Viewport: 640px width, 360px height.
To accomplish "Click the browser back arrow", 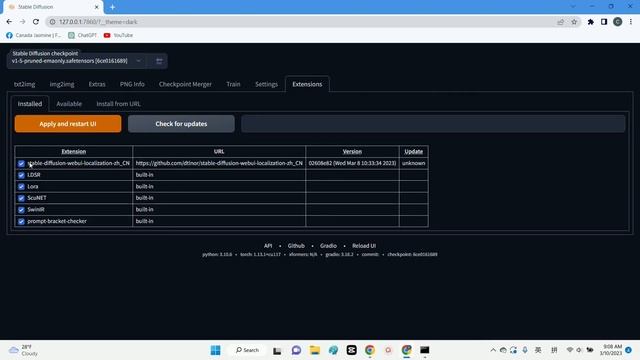I will tap(9, 22).
